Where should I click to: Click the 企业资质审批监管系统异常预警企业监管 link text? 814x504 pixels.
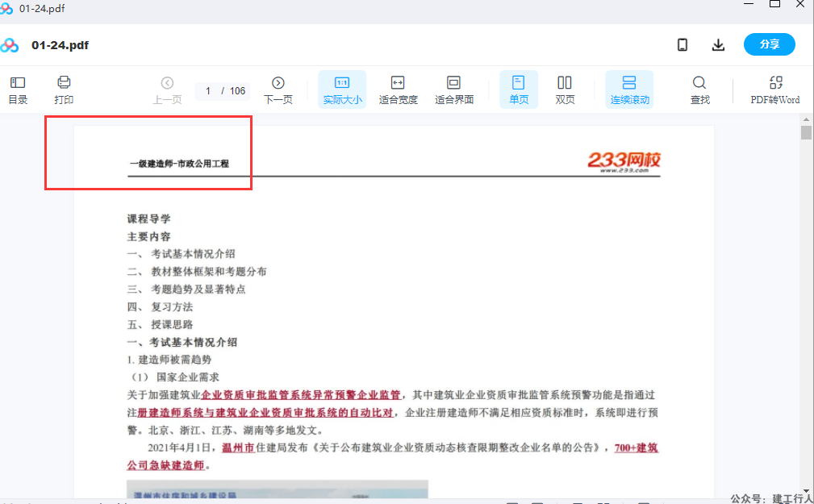pos(301,395)
